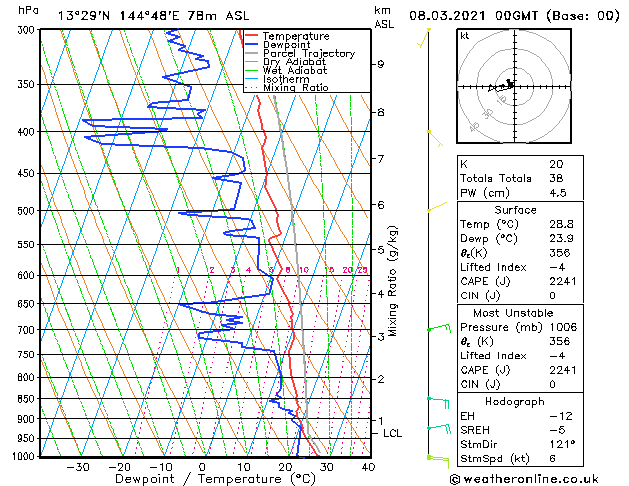Click the wind barb at 700 hPa level
This screenshot has width=629, height=486.
point(439,328)
